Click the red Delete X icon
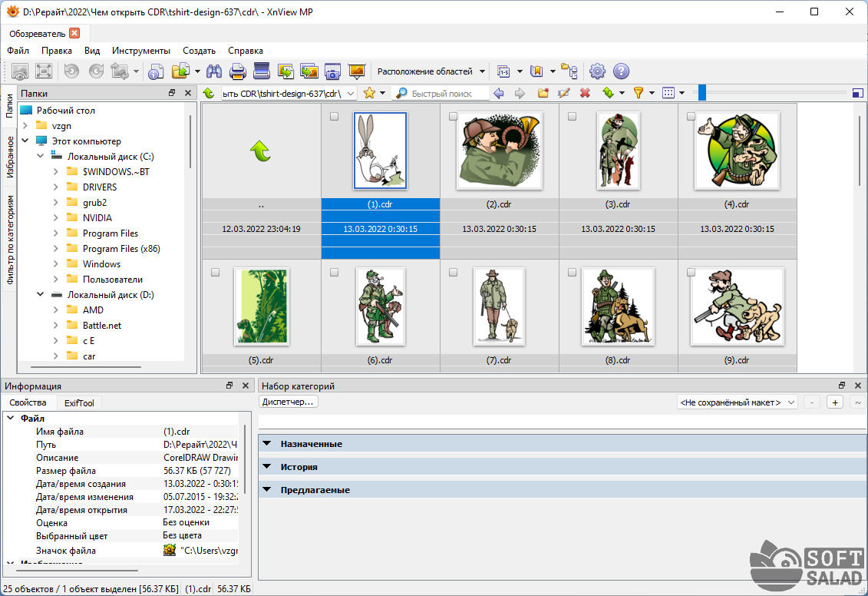This screenshot has height=596, width=868. 585,93
